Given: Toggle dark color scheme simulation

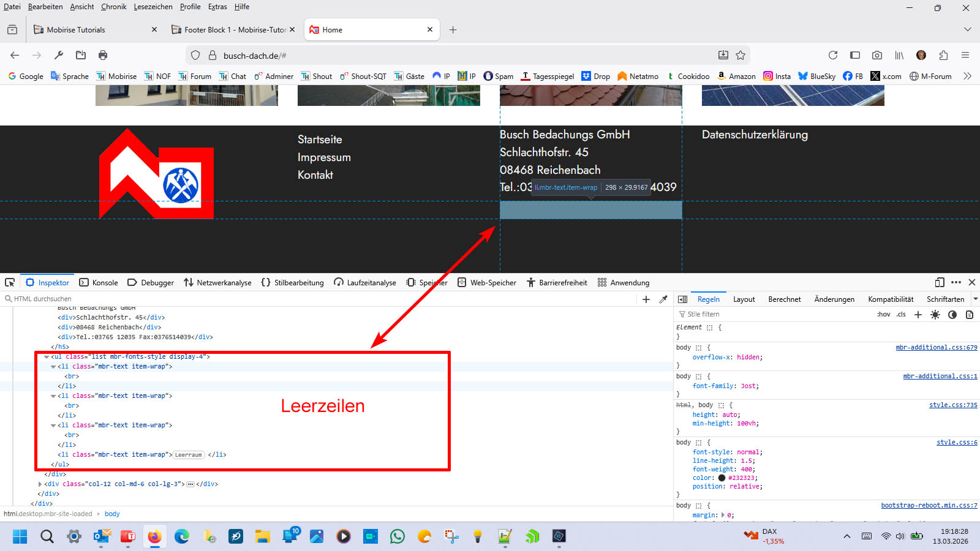Looking at the screenshot, I should [x=952, y=315].
